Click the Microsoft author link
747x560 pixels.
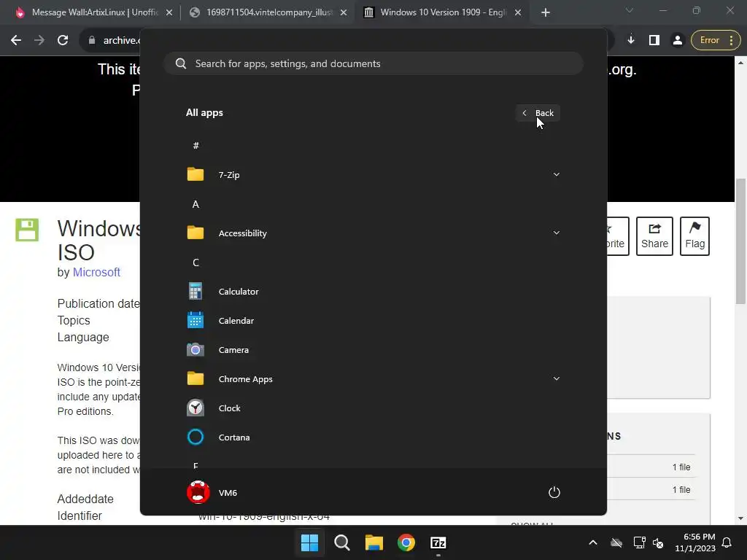96,273
